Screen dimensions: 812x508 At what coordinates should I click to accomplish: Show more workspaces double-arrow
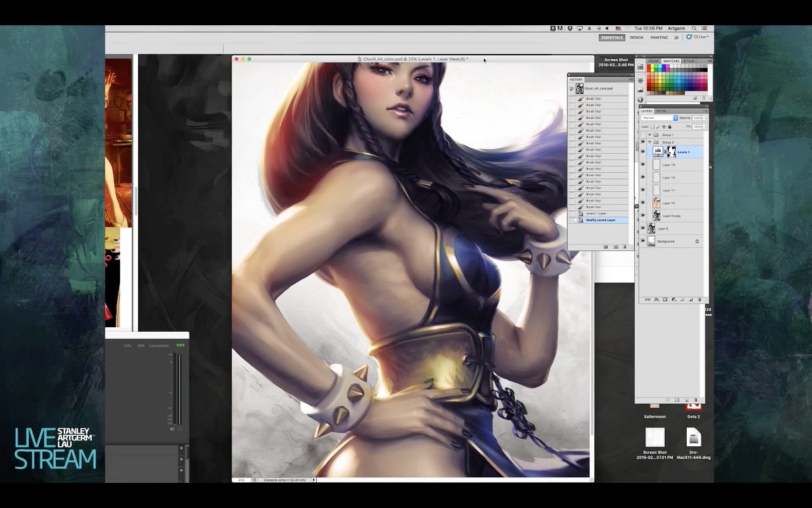click(676, 38)
